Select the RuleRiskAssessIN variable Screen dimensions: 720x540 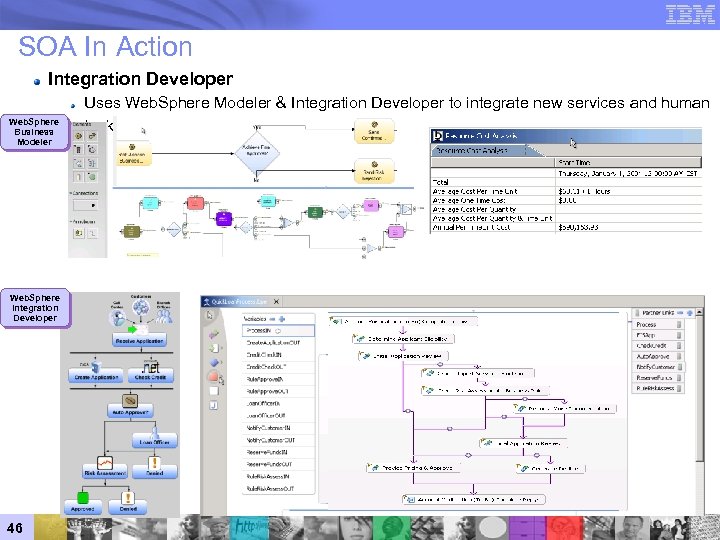[278, 477]
